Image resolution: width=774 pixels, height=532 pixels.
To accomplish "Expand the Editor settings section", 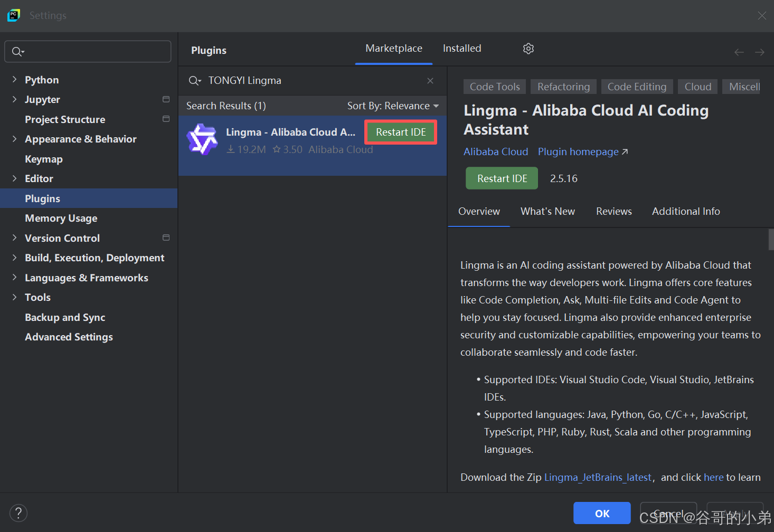I will (14, 178).
